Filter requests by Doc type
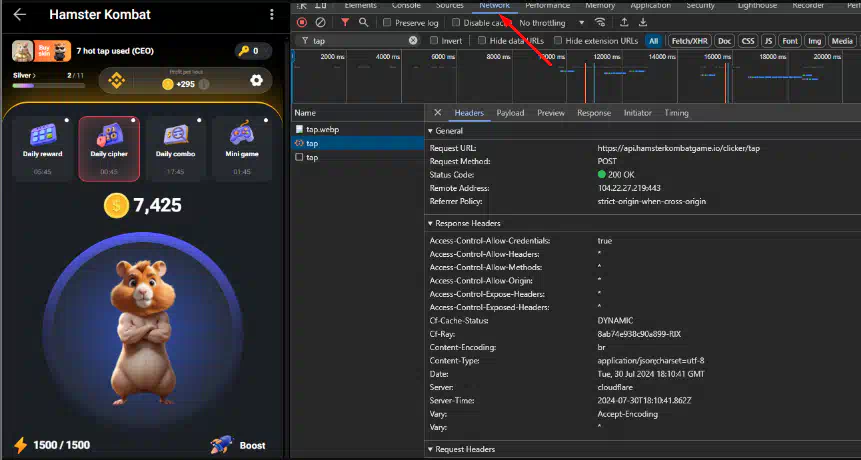This screenshot has height=460, width=861. click(725, 41)
